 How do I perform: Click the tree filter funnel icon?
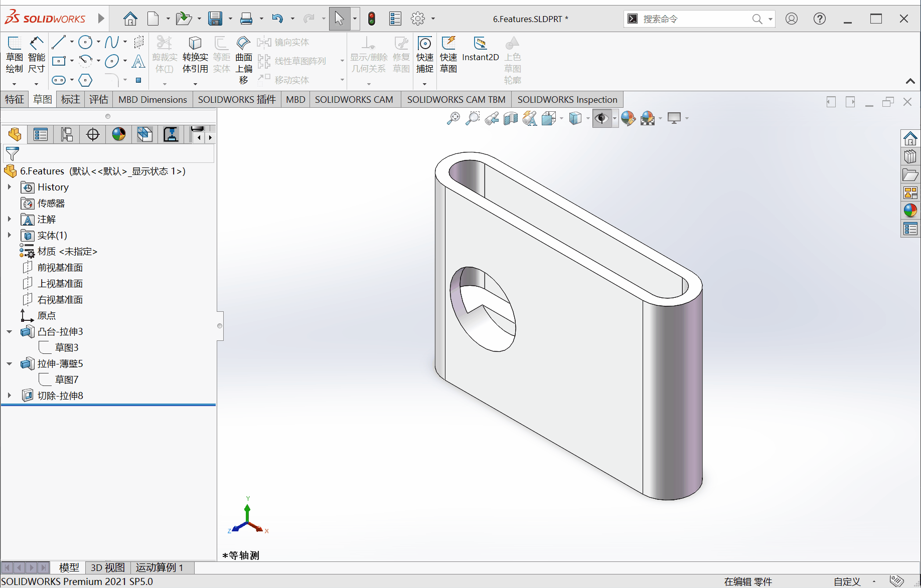pos(12,154)
